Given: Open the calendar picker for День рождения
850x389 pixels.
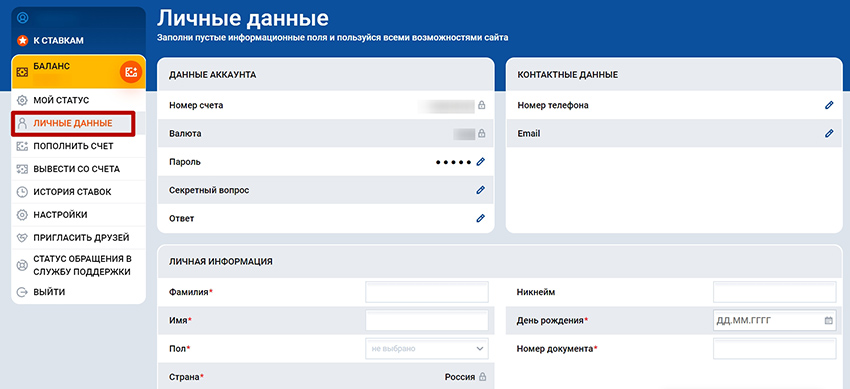Looking at the screenshot, I should pyautogui.click(x=828, y=321).
